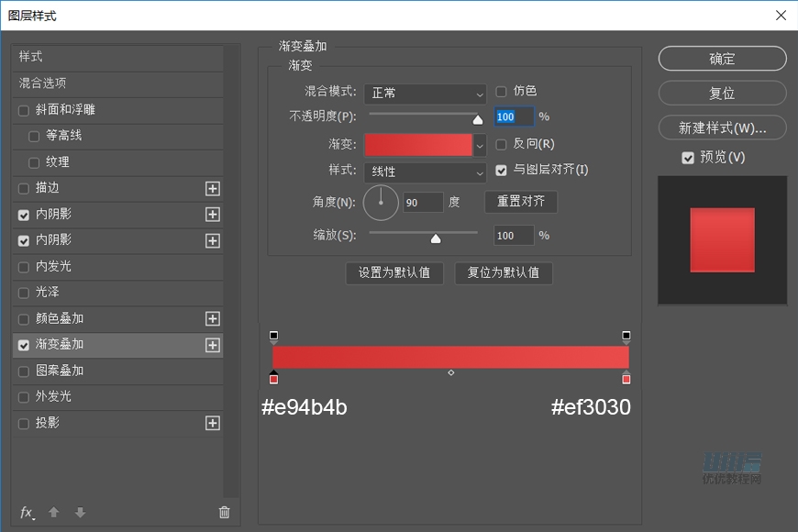This screenshot has height=532, width=798.
Task: Click the plus icon next to 投影
Action: point(213,423)
